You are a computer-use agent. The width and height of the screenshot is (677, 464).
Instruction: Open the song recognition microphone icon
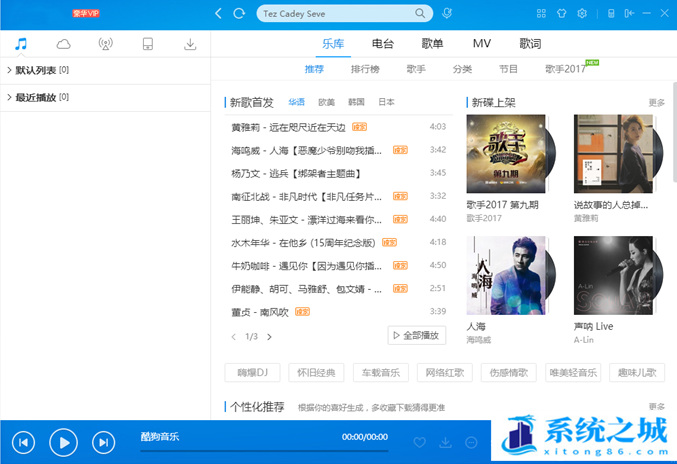[447, 13]
